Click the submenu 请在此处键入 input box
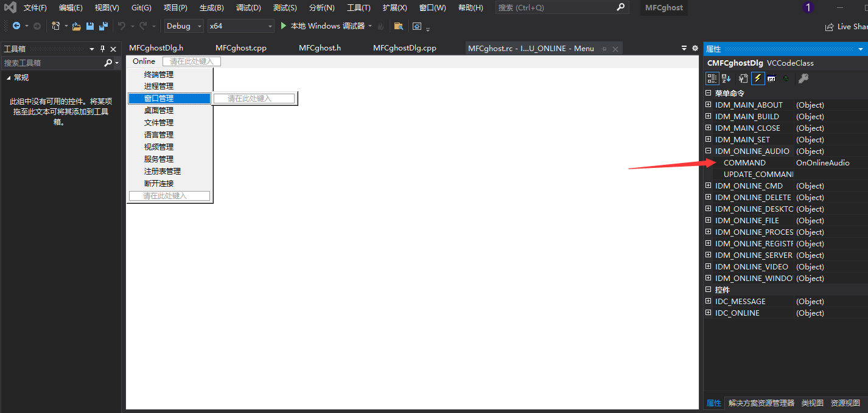Screen dimensions: 868x413 pos(254,99)
